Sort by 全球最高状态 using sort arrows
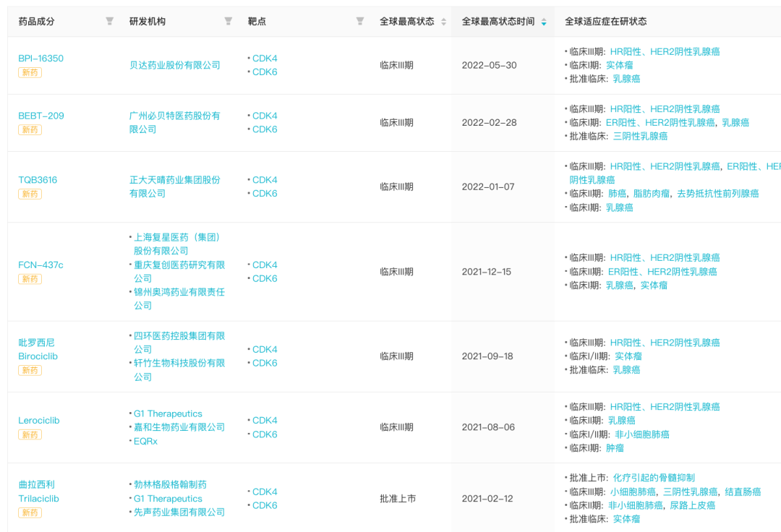 [x=443, y=22]
